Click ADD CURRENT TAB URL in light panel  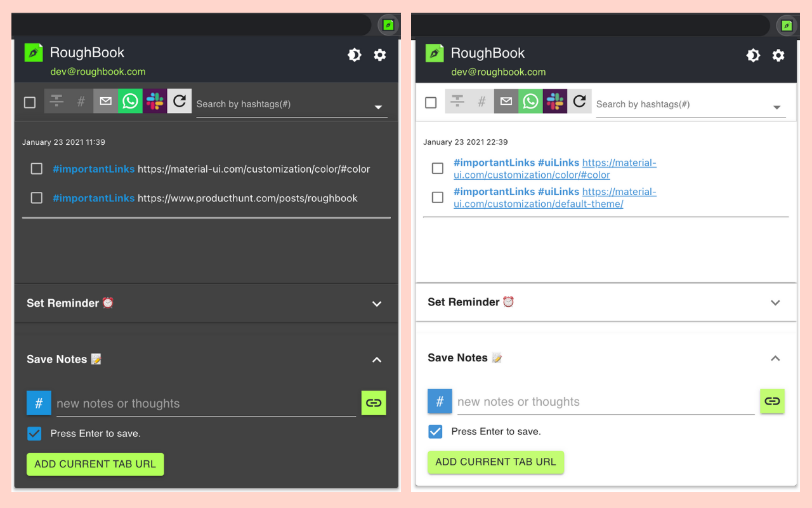[495, 462]
